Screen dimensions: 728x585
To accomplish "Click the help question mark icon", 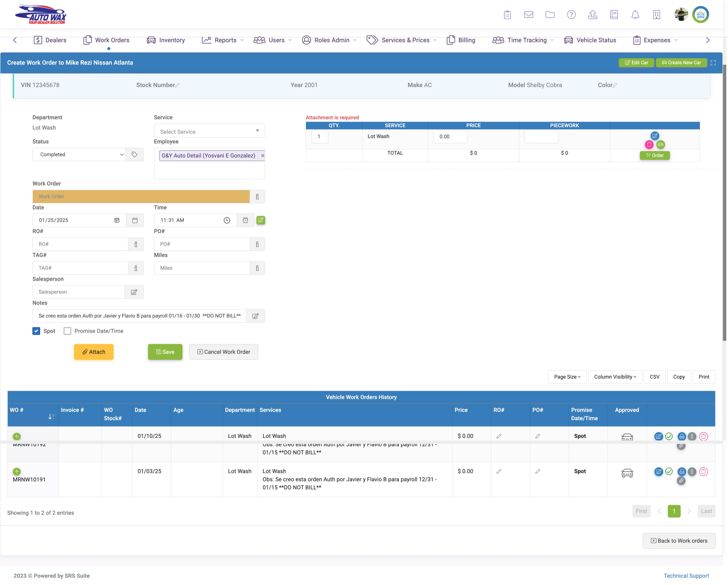I will point(571,14).
